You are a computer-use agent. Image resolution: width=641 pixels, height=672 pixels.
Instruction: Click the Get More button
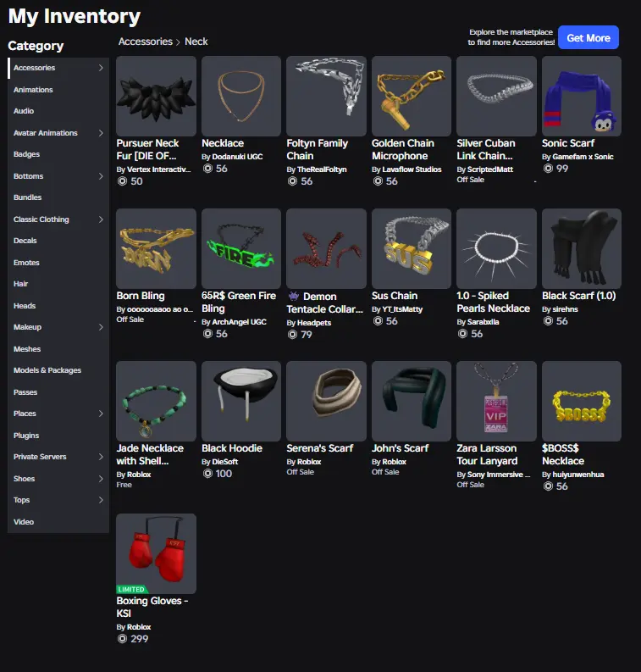click(589, 38)
